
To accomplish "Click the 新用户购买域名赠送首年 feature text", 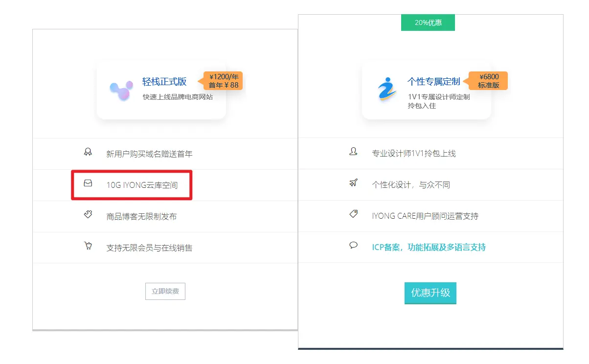I will (149, 154).
